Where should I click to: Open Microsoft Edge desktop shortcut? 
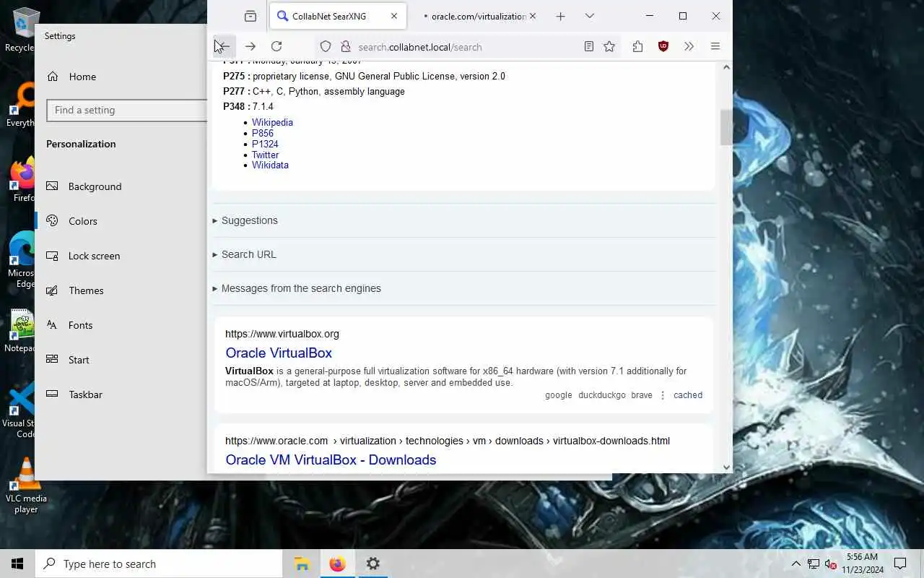(x=22, y=260)
